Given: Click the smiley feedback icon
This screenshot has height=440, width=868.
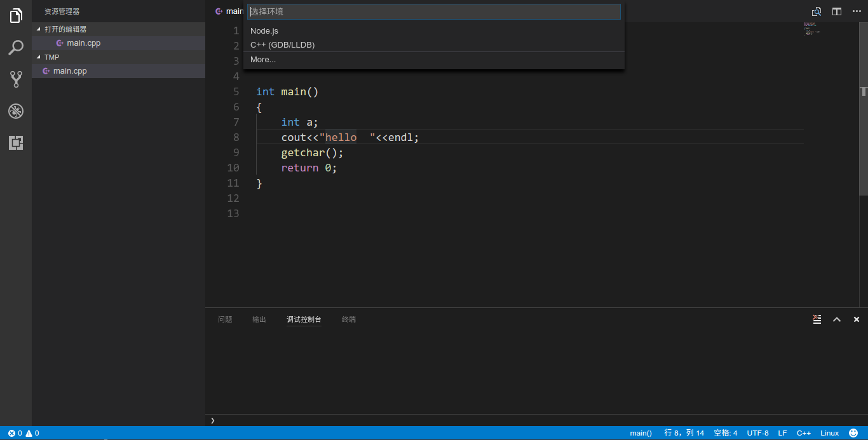Looking at the screenshot, I should point(853,433).
